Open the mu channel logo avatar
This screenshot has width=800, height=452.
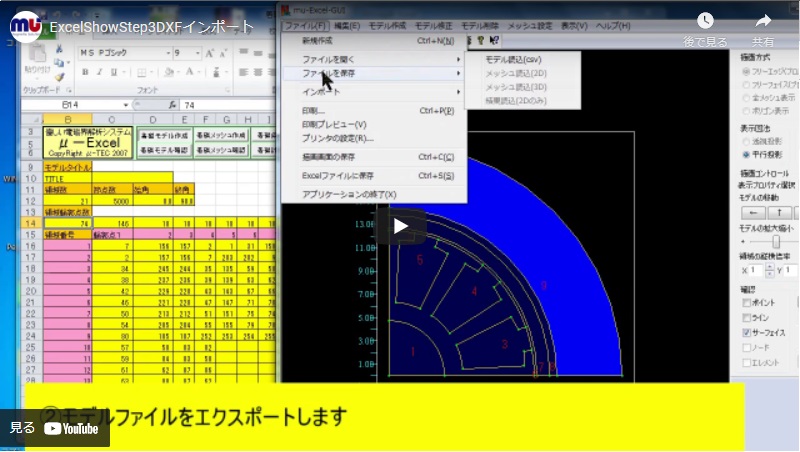[x=26, y=27]
